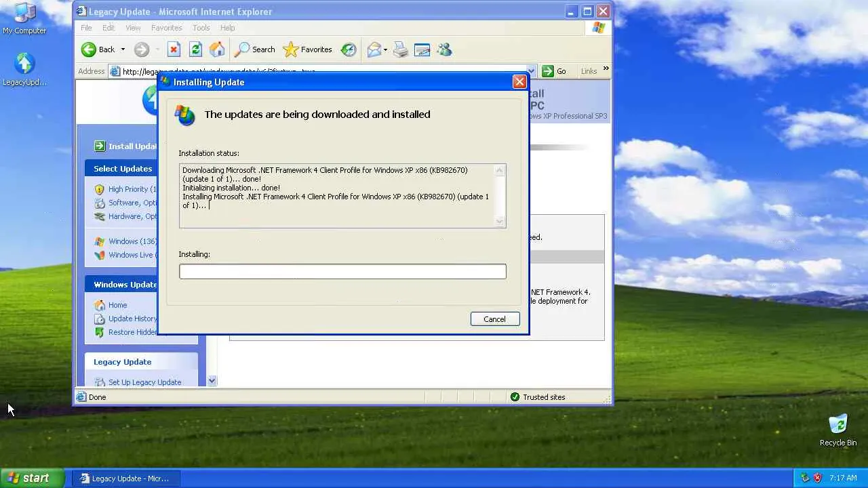Open the Favorites menu
This screenshot has width=868, height=488.
[x=166, y=28]
